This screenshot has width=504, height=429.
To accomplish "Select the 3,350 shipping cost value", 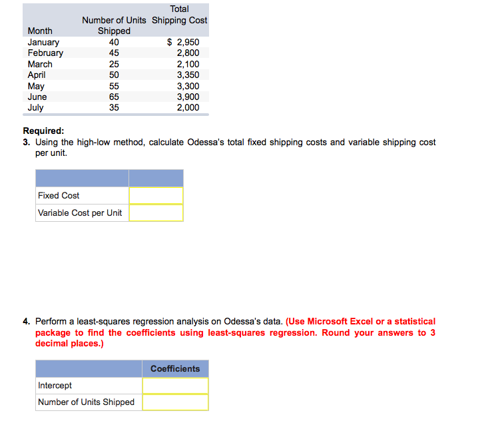I will click(188, 75).
